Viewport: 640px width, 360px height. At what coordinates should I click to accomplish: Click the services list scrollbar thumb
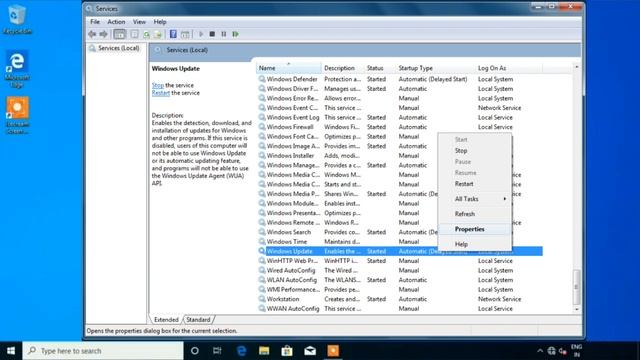576,287
